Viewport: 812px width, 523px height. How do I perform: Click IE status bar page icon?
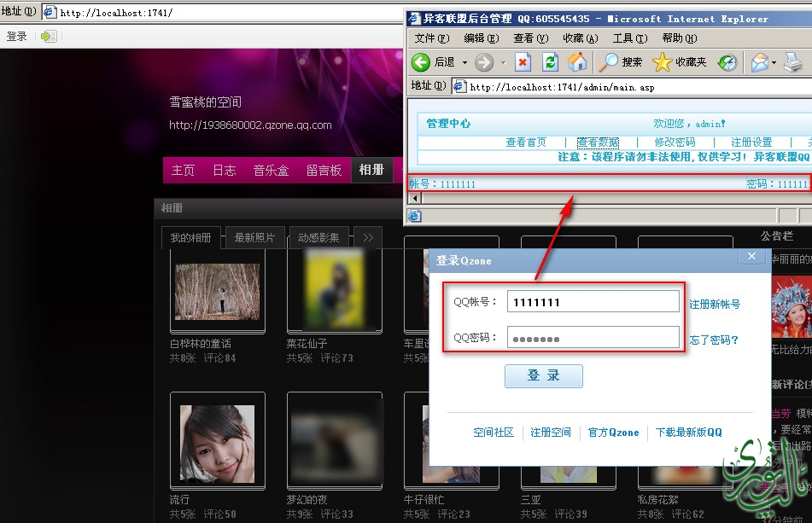(x=415, y=216)
